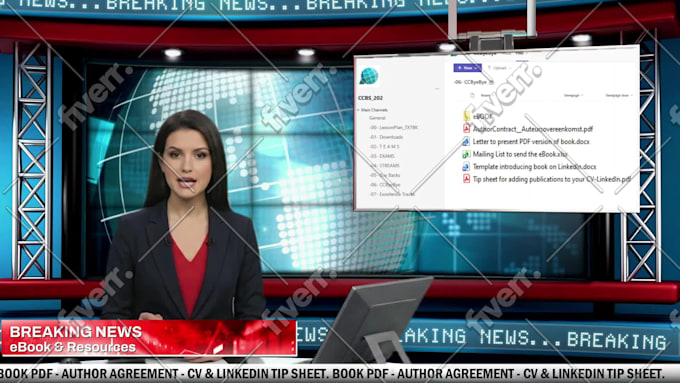Click the Word icon for Letter to present PDF
Screen dimensions: 680x383
pyautogui.click(x=466, y=141)
